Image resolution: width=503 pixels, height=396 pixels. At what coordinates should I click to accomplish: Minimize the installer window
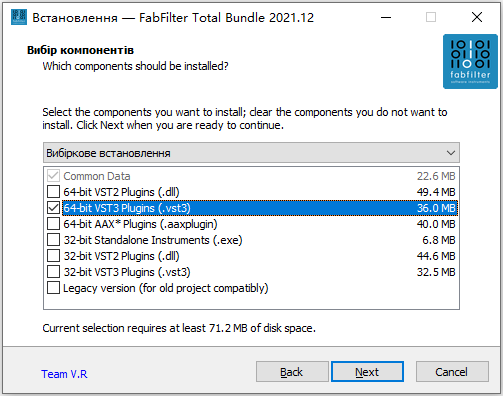pyautogui.click(x=386, y=17)
